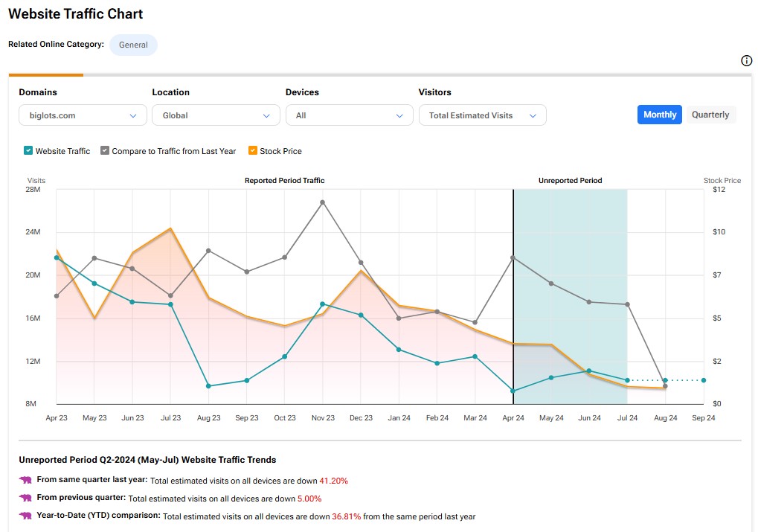Viewport: 758px width, 532px height.
Task: Click bear icon beside 'From previous quarter'
Action: pyautogui.click(x=25, y=498)
